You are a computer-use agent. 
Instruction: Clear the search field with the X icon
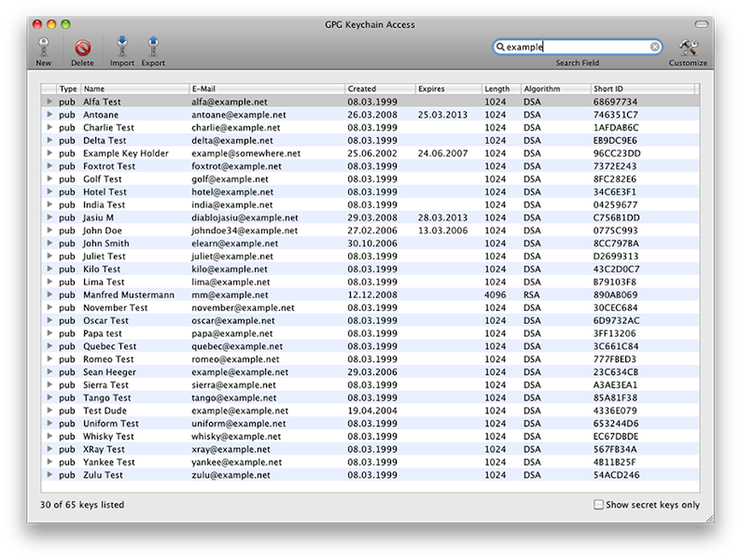(x=655, y=47)
